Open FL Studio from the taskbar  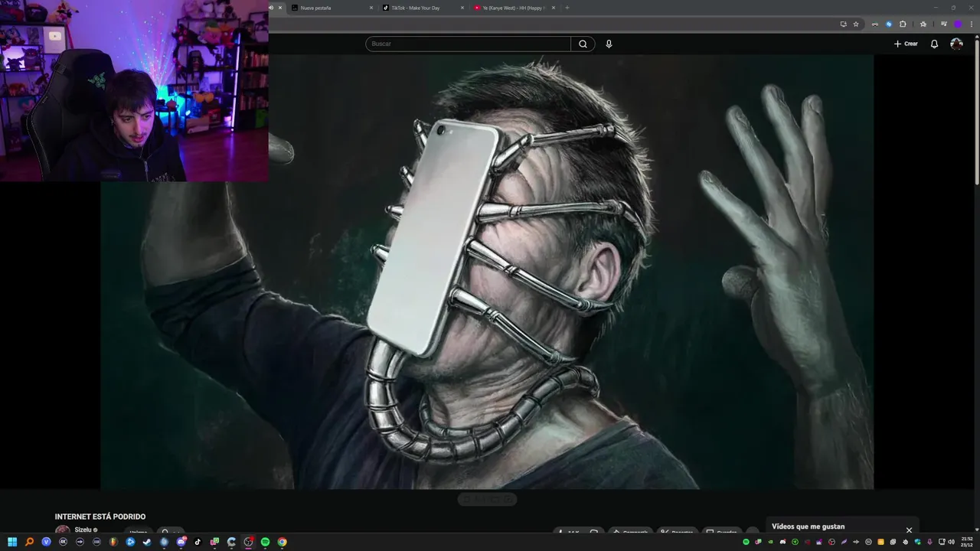(113, 542)
